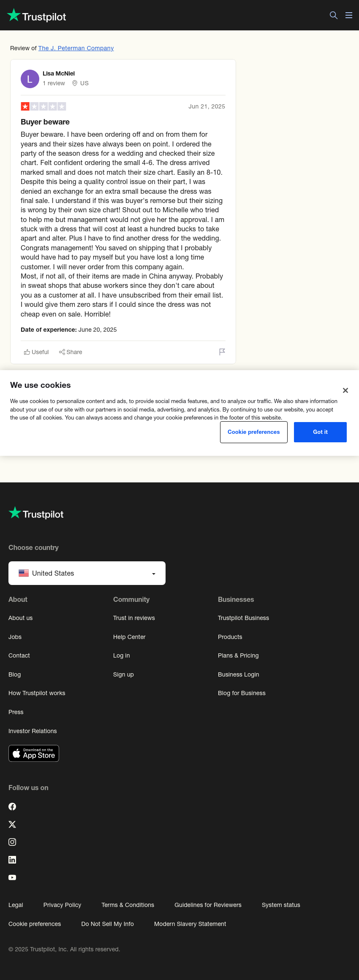Click the one-star rating image
359x980 pixels.
coord(44,106)
